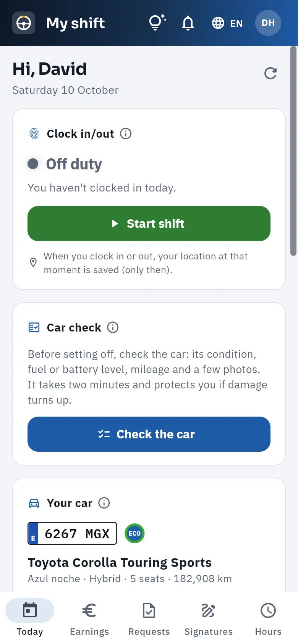Click the vertical page scrollbar
The width and height of the screenshot is (298, 644).
tap(293, 151)
